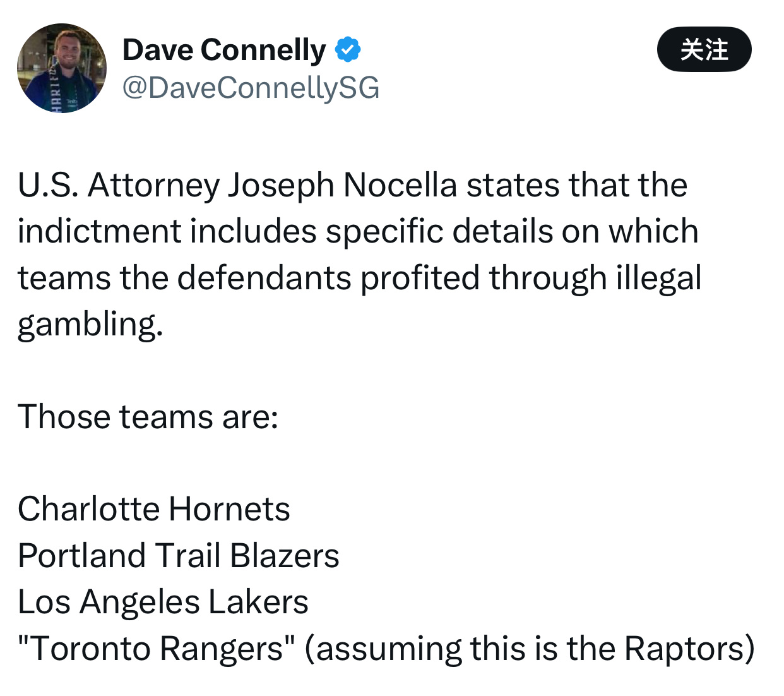Click the quoted "Toronto Rangers" text

(157, 649)
